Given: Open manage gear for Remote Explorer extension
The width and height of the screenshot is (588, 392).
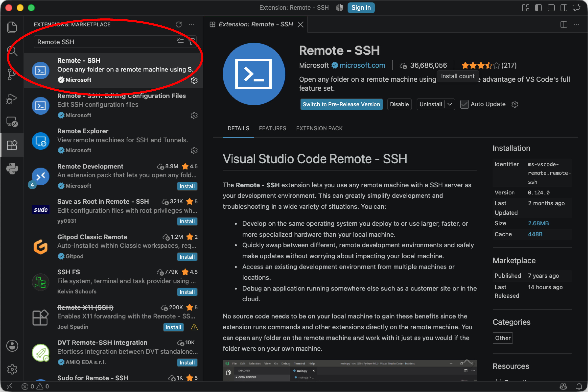Looking at the screenshot, I should [x=194, y=151].
